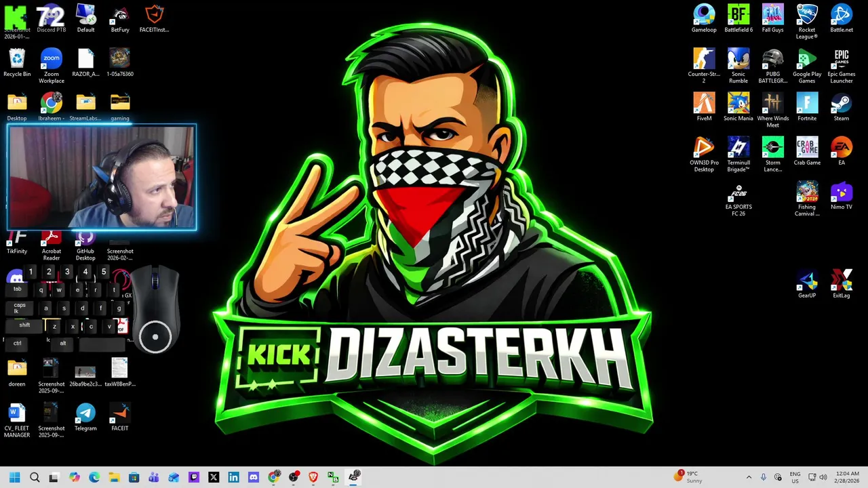Select the taxW8BenP document file

click(x=120, y=373)
